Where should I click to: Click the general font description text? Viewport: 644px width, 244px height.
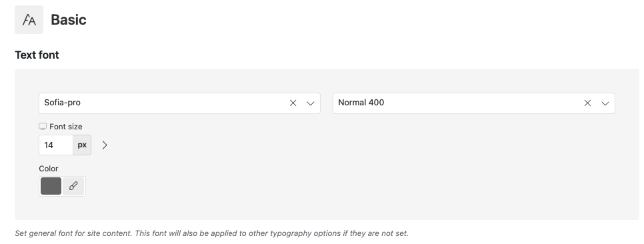pos(211,233)
